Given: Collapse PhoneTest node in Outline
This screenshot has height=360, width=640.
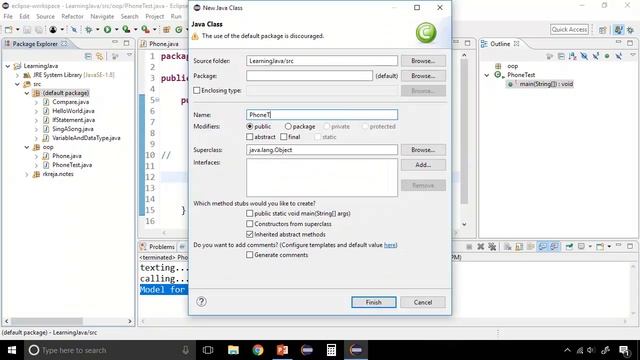Looking at the screenshot, I should (487, 75).
